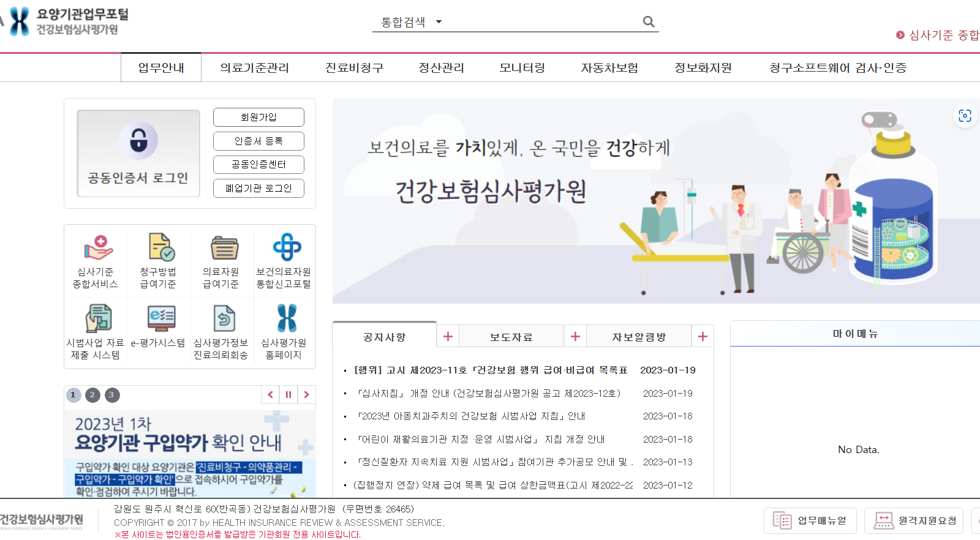Screen dimensions: 980x540
Task: Click the main 건강보험심사평가원 banner image
Action: (x=656, y=201)
